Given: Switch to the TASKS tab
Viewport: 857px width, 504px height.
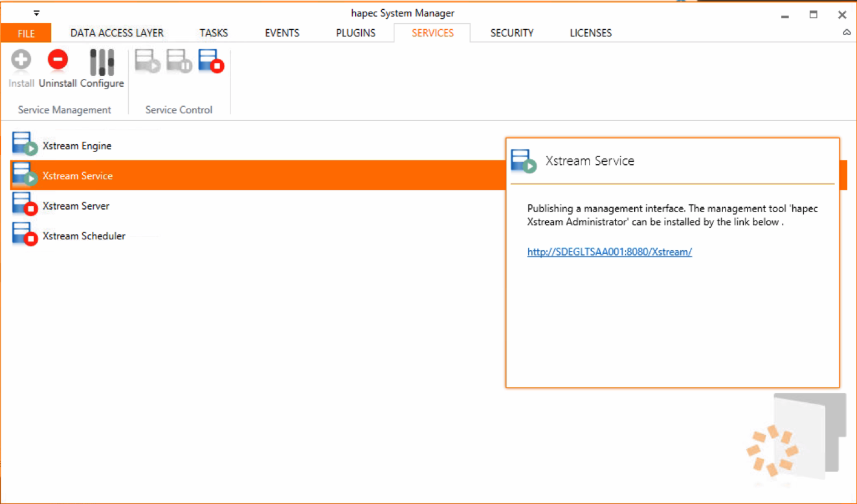Looking at the screenshot, I should coord(214,33).
